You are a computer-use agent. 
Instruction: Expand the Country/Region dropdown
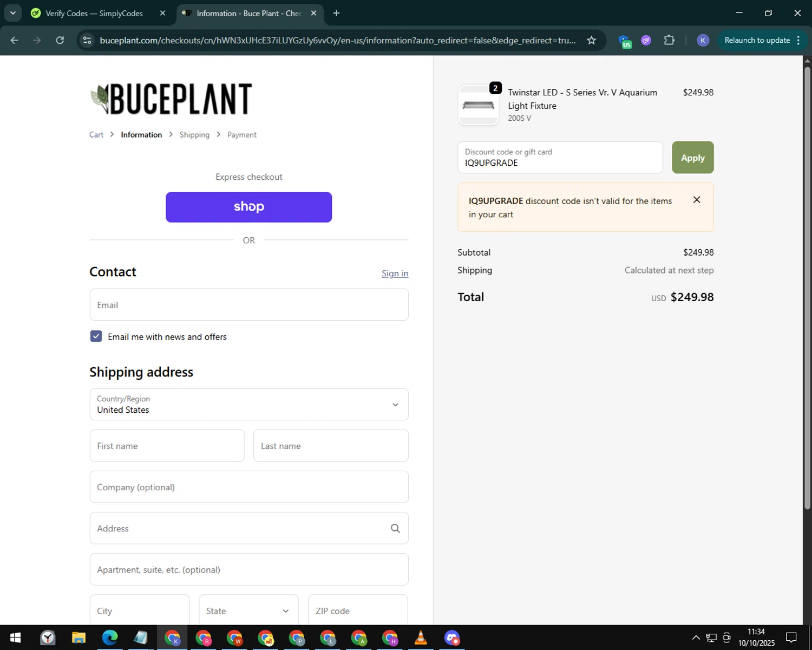[x=249, y=404]
